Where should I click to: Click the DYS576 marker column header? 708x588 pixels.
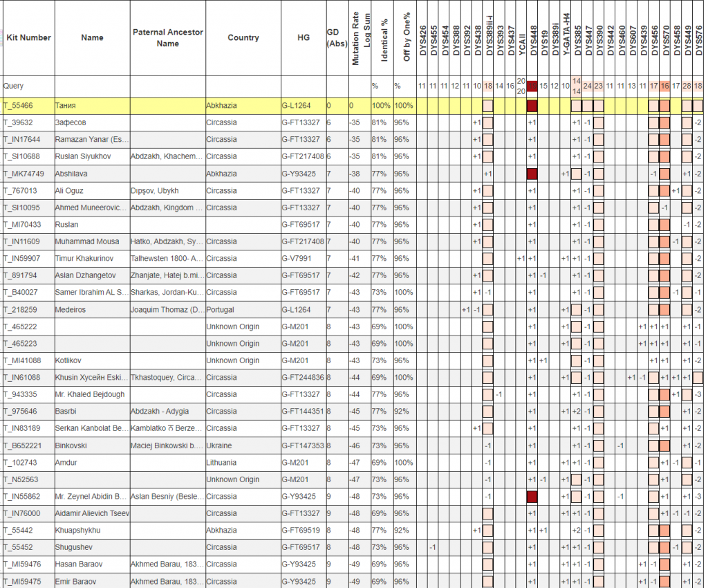698,38
